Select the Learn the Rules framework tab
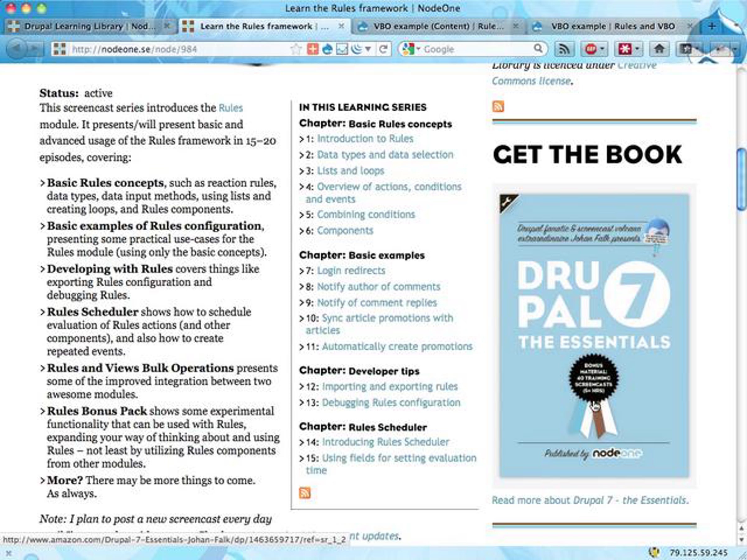This screenshot has width=747, height=560. point(265,26)
